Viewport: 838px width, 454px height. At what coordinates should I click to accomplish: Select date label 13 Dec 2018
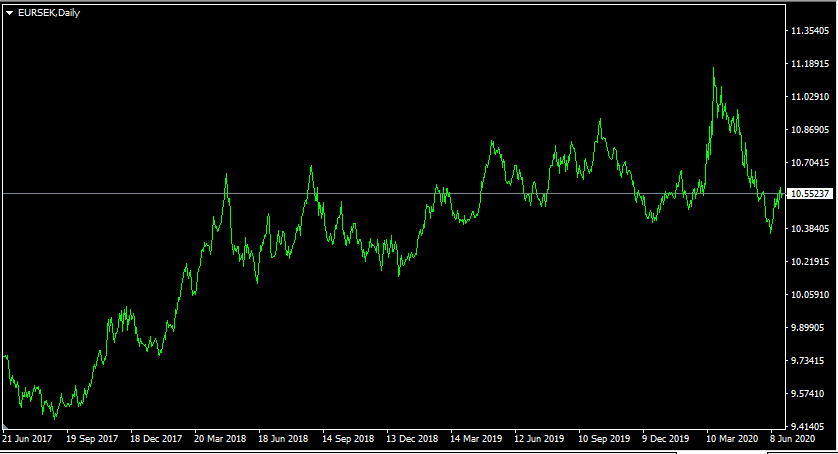point(412,439)
